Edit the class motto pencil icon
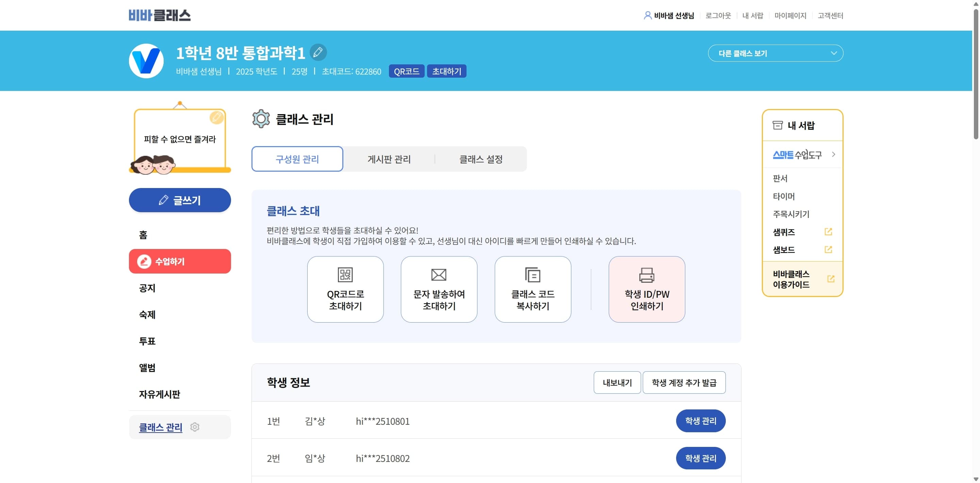 click(x=216, y=117)
